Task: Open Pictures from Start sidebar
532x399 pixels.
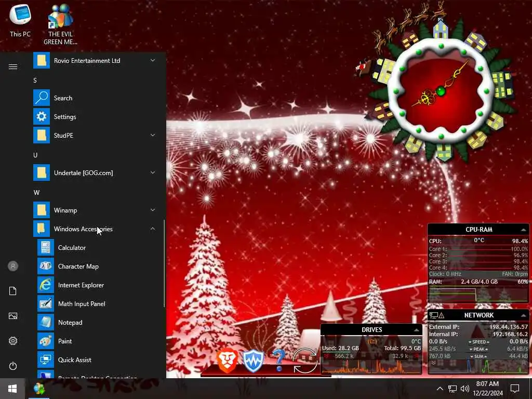Action: (x=13, y=316)
